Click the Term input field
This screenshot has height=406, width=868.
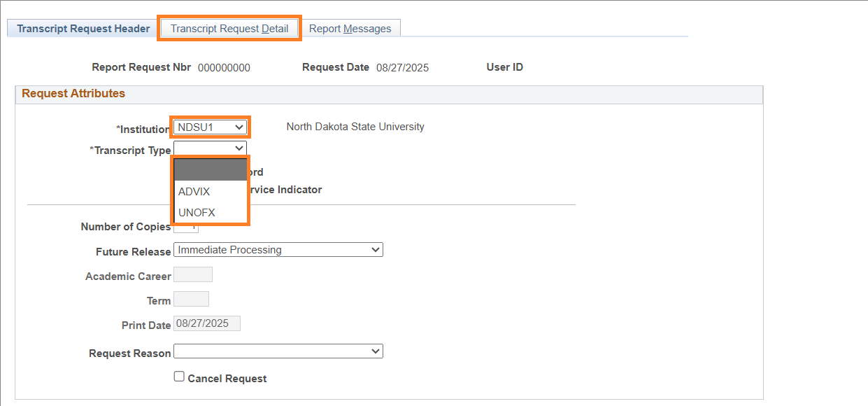(x=191, y=298)
